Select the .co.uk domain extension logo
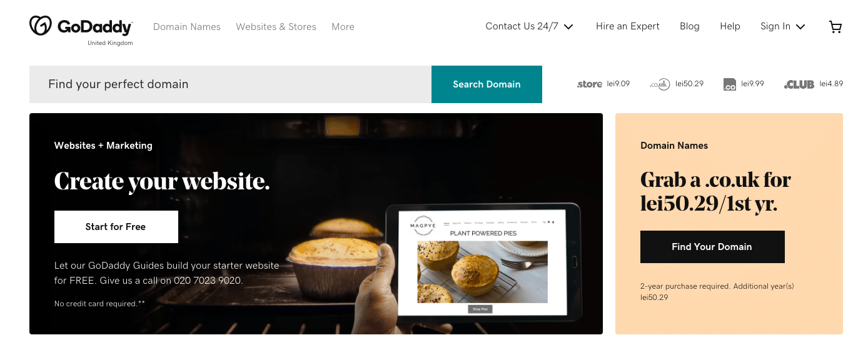 click(660, 84)
